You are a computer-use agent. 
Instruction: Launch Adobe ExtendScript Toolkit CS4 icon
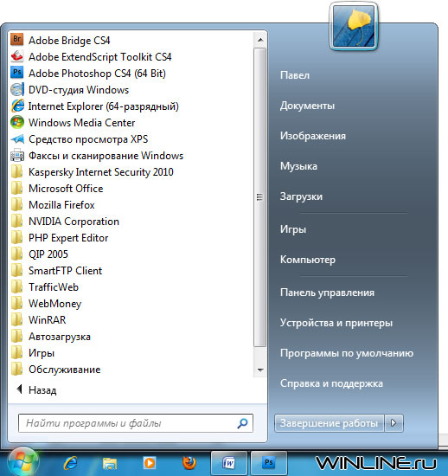[x=17, y=56]
